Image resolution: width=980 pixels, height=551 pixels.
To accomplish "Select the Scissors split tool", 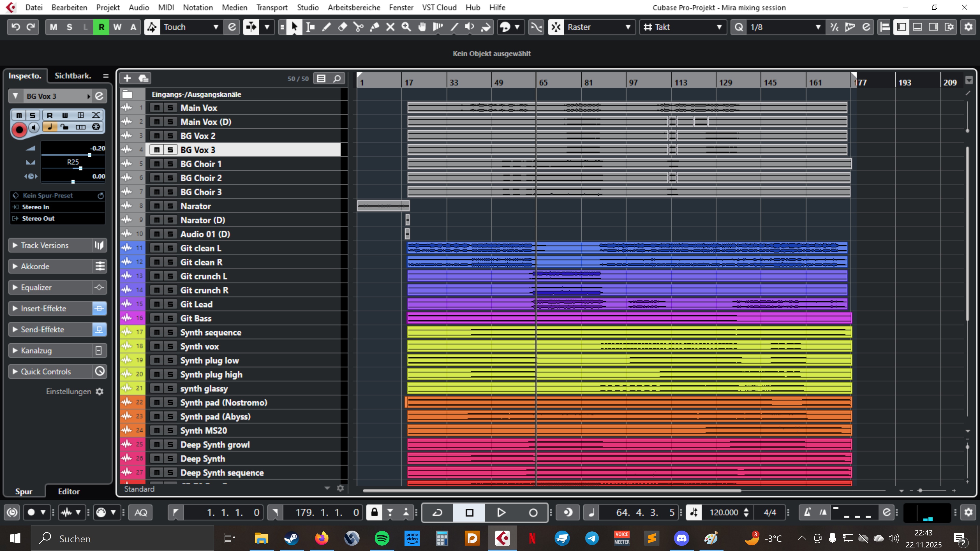I will 358,27.
